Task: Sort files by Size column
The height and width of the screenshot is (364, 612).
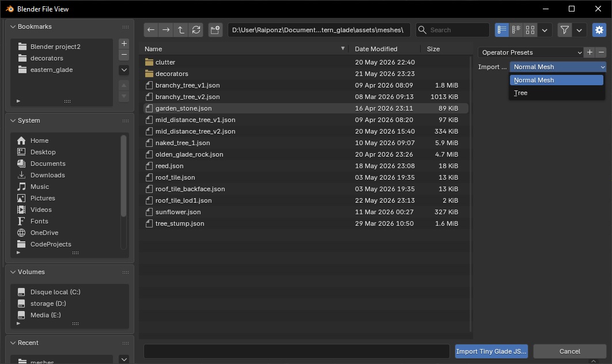Action: click(x=445, y=49)
